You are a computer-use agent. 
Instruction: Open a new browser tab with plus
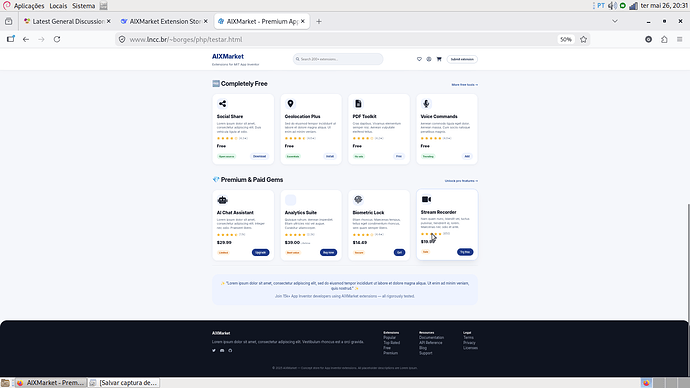coord(319,21)
